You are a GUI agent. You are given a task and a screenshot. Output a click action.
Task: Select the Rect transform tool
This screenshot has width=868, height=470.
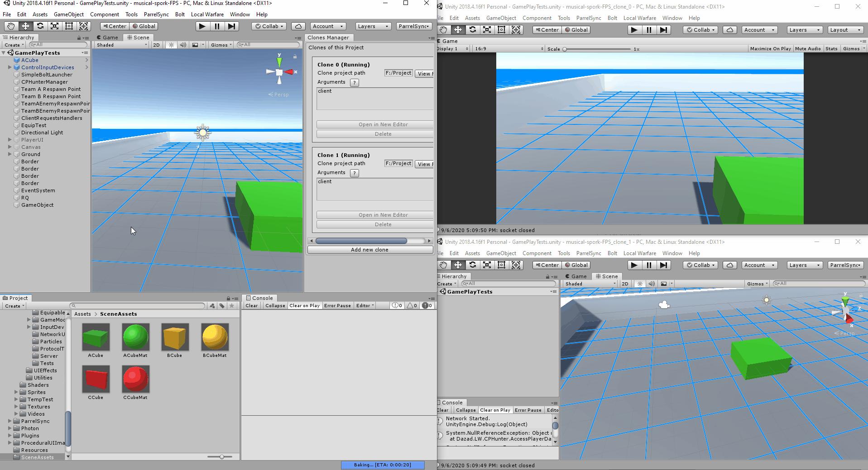(x=69, y=26)
